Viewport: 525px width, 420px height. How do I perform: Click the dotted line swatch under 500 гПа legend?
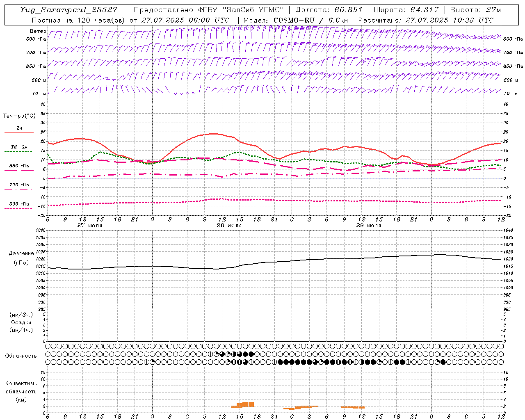click(19, 208)
